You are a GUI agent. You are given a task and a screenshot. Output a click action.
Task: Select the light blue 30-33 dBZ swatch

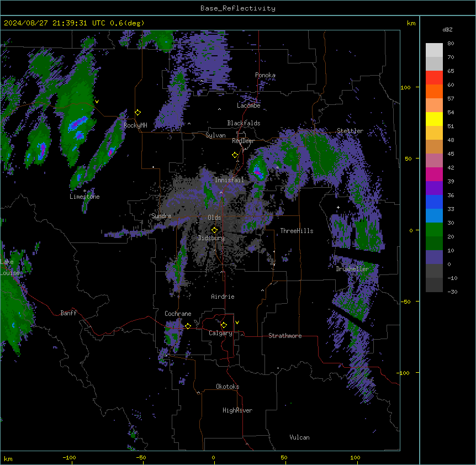point(434,216)
